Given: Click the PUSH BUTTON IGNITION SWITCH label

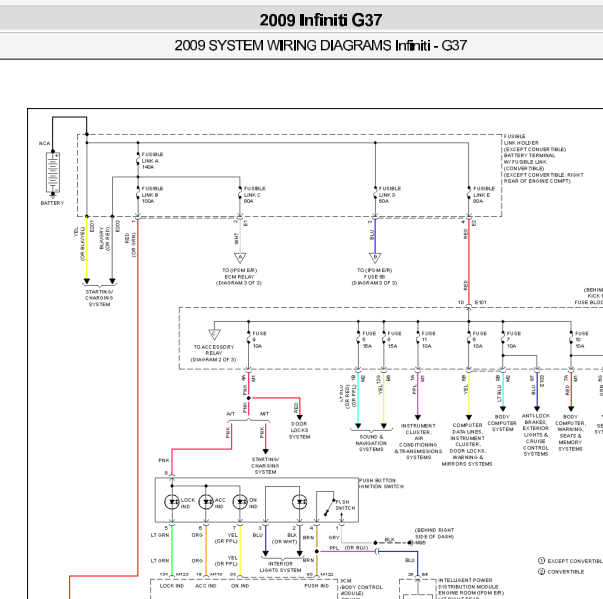Looking at the screenshot, I should pyautogui.click(x=381, y=484).
